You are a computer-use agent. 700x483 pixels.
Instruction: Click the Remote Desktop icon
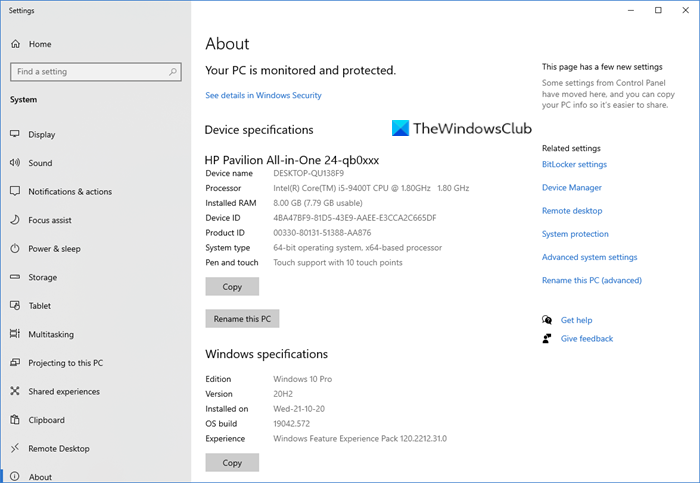(15, 448)
